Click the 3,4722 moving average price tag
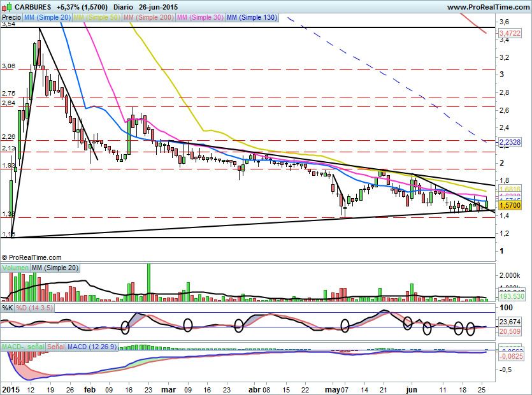Screen dimensions: 532x395 [510, 33]
